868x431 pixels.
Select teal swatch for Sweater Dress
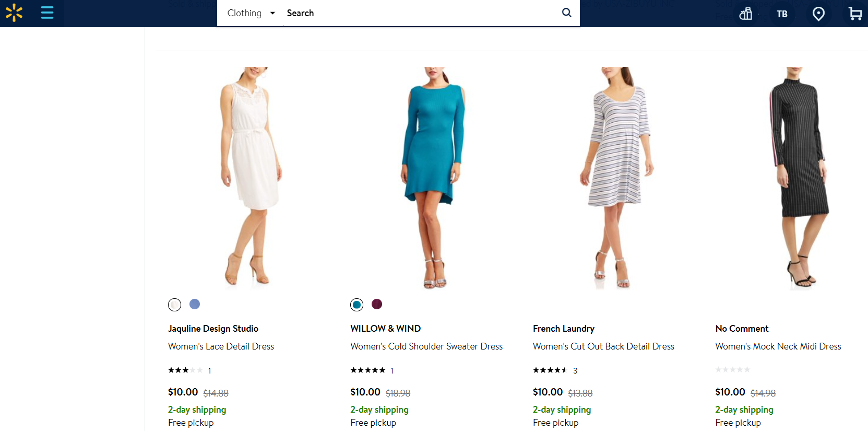click(357, 305)
